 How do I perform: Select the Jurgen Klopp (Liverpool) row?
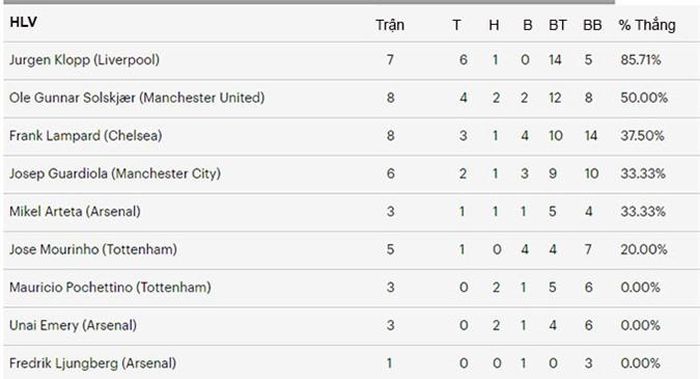tap(352, 61)
